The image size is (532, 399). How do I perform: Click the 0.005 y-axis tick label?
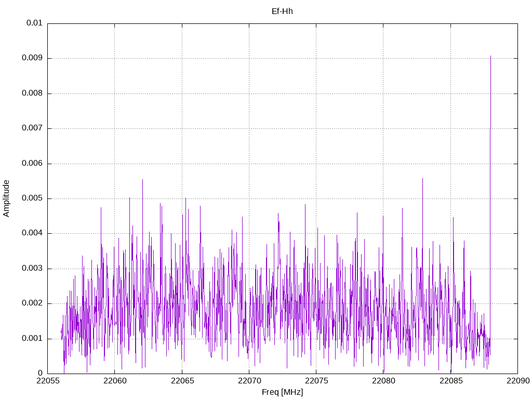coord(32,198)
